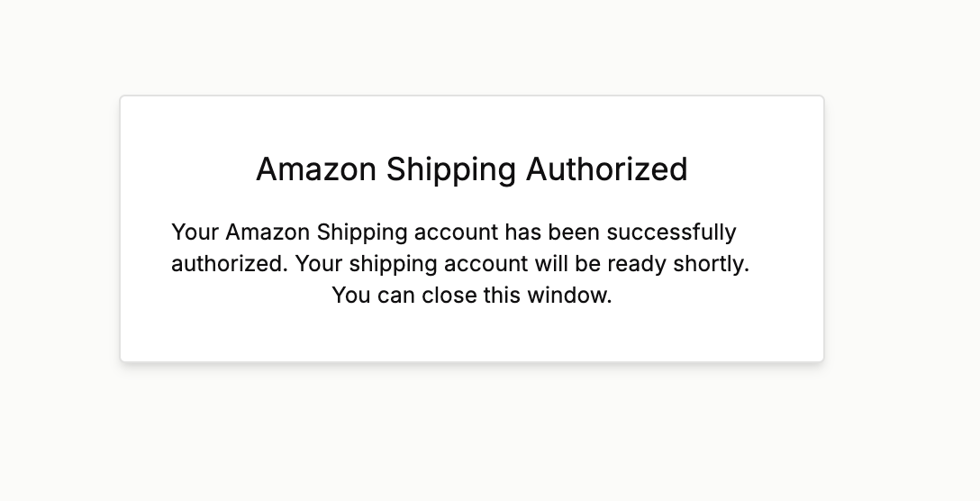Click the word "successfully" in the message
Image resolution: width=980 pixels, height=501 pixels.
(671, 232)
